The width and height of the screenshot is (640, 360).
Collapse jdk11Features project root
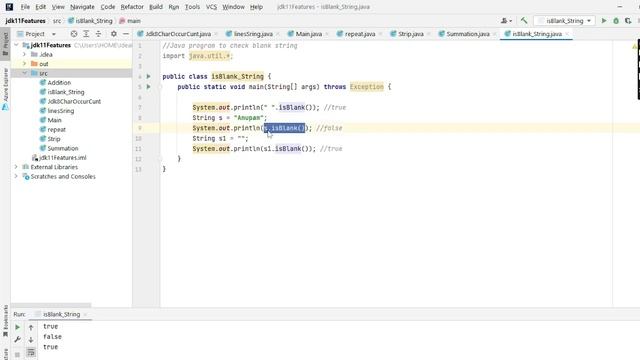coord(16,45)
